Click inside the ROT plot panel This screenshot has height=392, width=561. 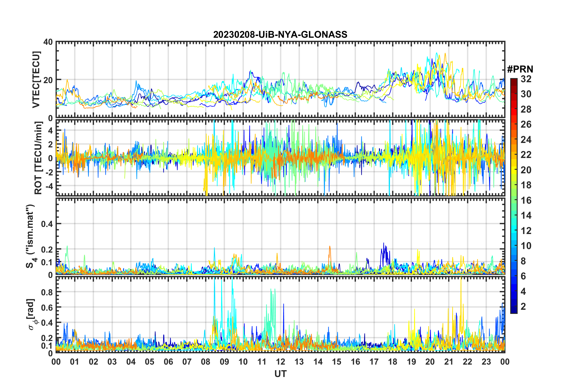point(280,158)
